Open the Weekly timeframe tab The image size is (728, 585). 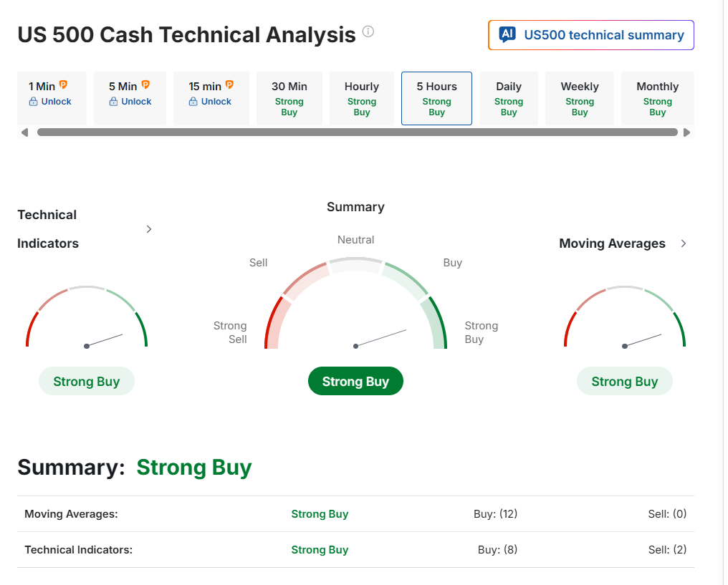coord(580,98)
